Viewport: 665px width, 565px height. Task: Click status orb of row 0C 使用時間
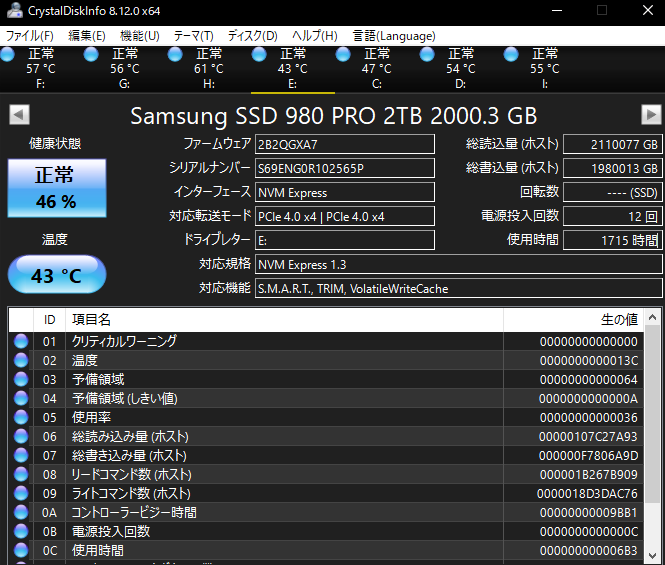coord(21,550)
